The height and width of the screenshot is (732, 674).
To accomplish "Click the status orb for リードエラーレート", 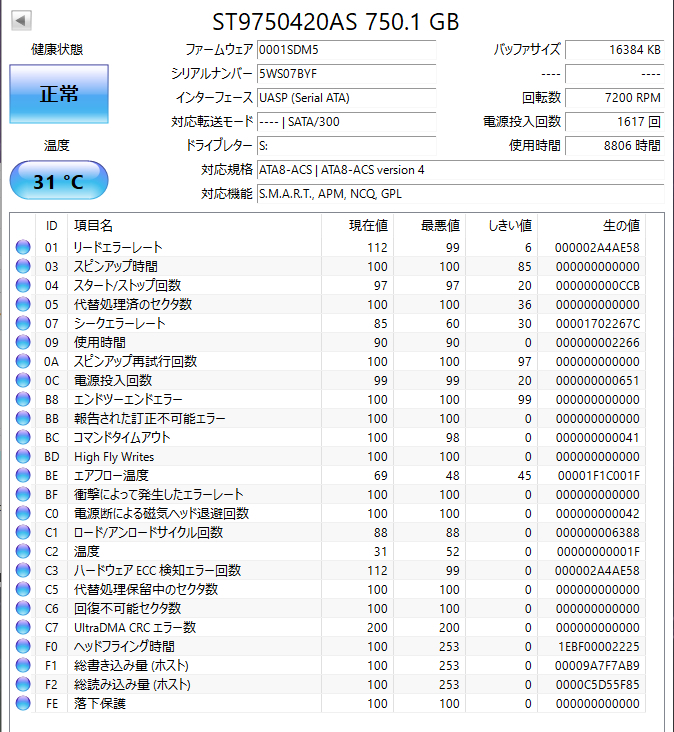I will click(23, 247).
